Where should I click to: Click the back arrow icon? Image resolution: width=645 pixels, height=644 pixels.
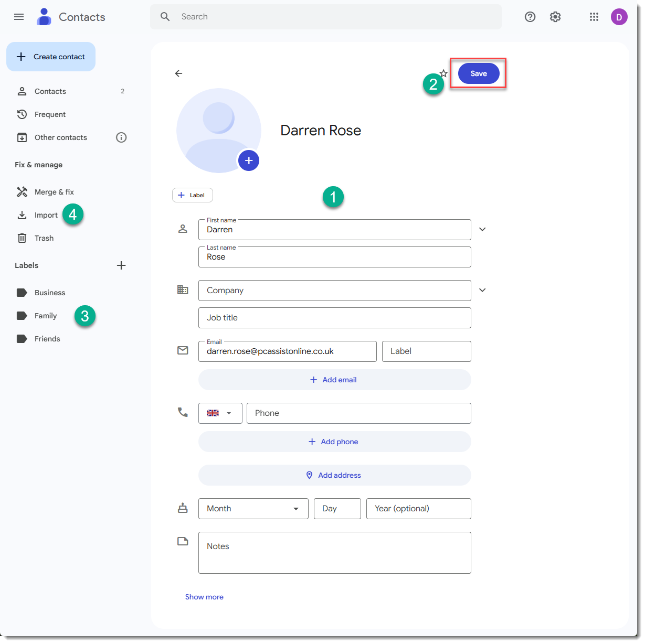pyautogui.click(x=178, y=73)
